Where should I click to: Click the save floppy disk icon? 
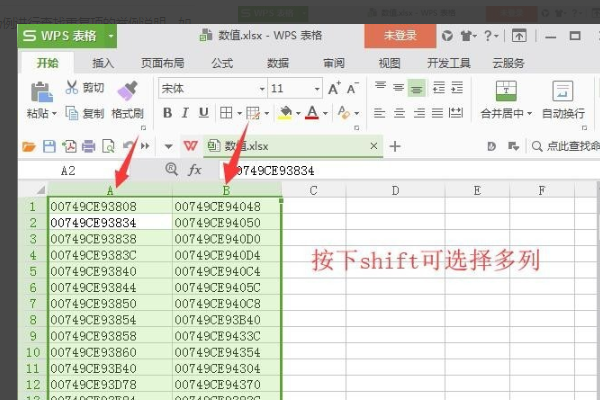point(49,146)
